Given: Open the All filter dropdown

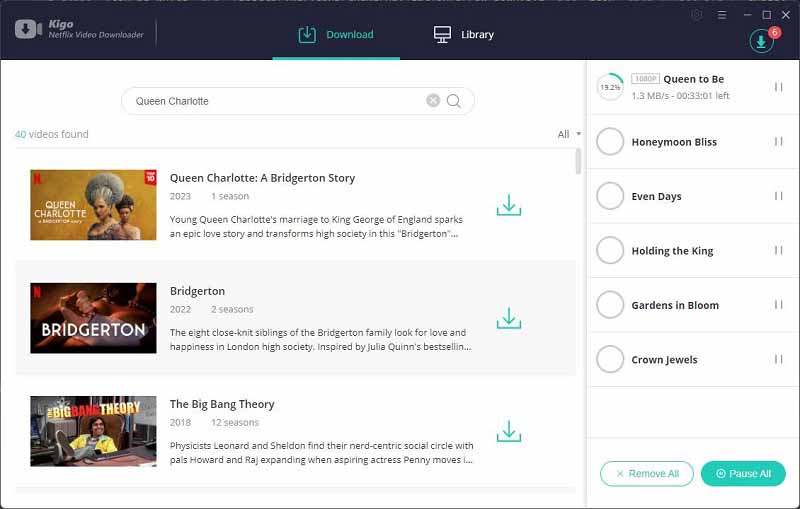Looking at the screenshot, I should (569, 134).
